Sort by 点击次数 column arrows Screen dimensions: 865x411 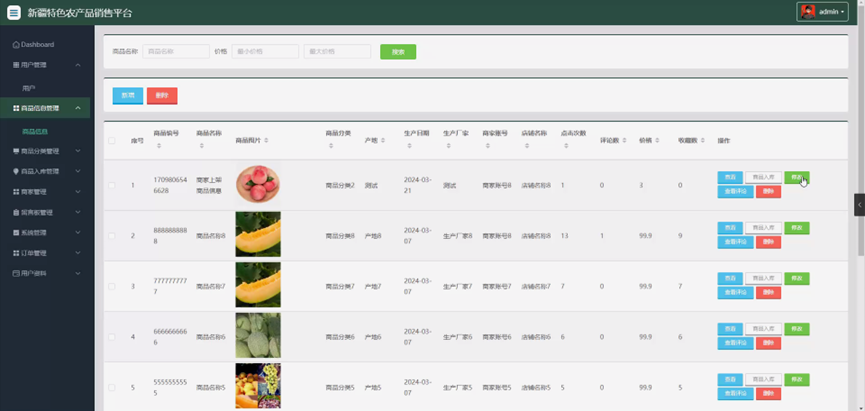[x=566, y=146]
